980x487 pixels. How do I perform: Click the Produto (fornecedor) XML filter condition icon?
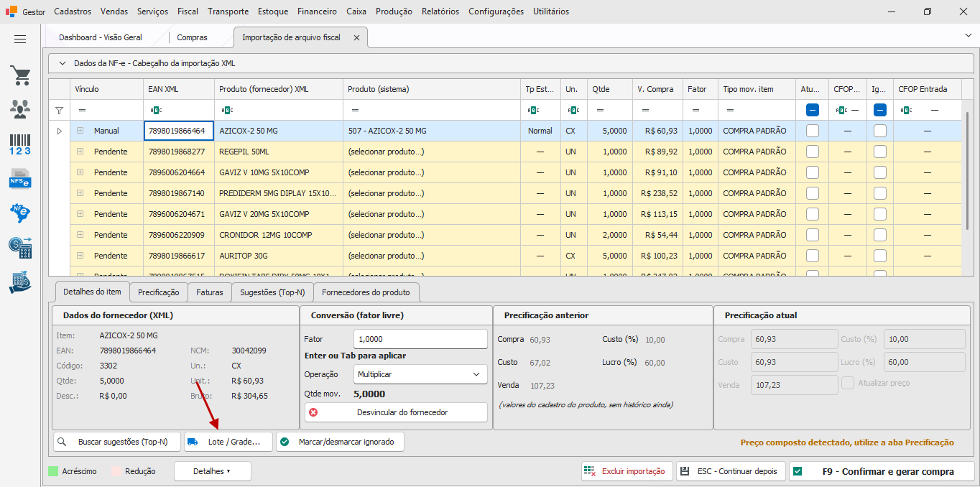tap(227, 110)
